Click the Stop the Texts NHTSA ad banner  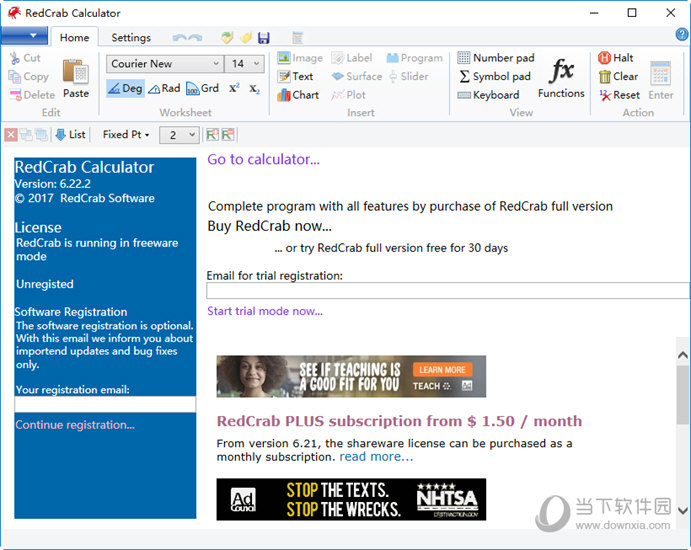pos(351,499)
